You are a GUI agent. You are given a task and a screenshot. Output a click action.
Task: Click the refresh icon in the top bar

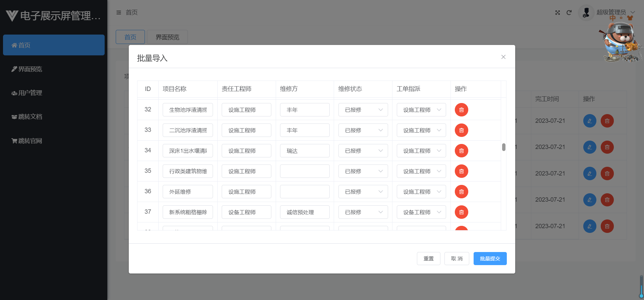point(569,12)
